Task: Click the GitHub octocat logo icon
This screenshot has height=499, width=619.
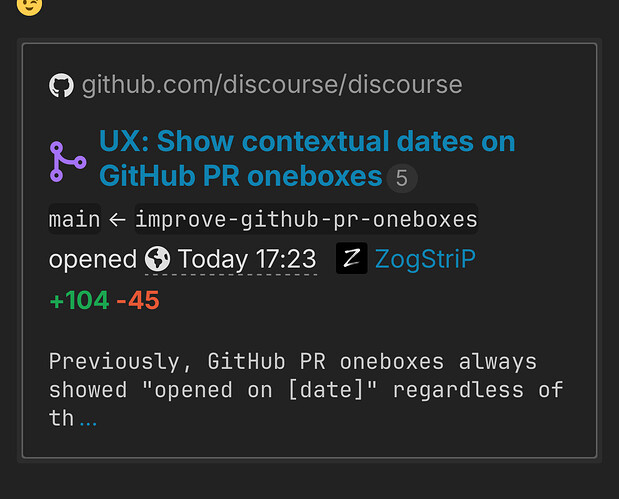Action: click(x=61, y=85)
